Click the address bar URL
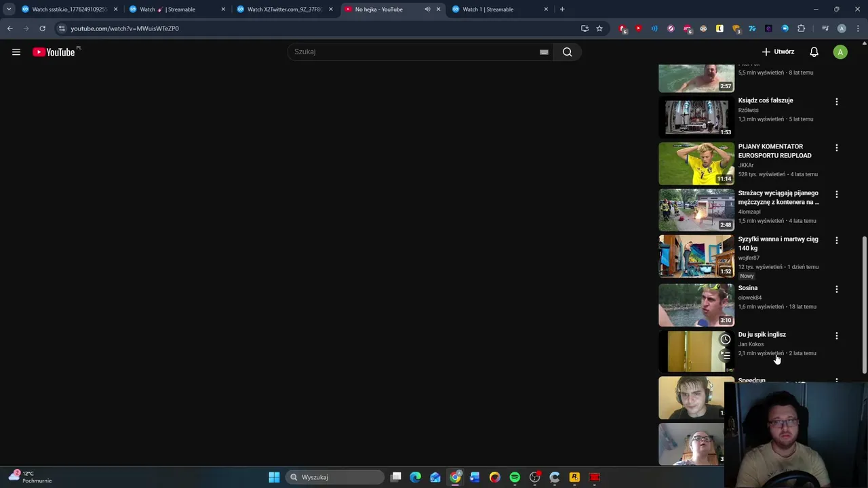This screenshot has width=868, height=488. pyautogui.click(x=125, y=28)
